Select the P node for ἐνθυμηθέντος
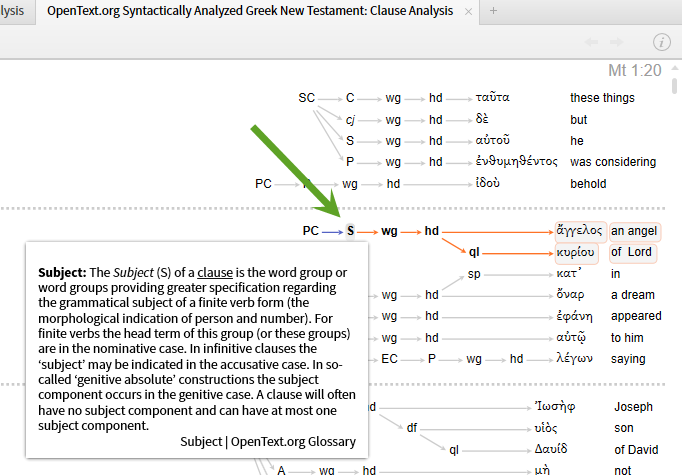The image size is (682, 475). pyautogui.click(x=350, y=162)
